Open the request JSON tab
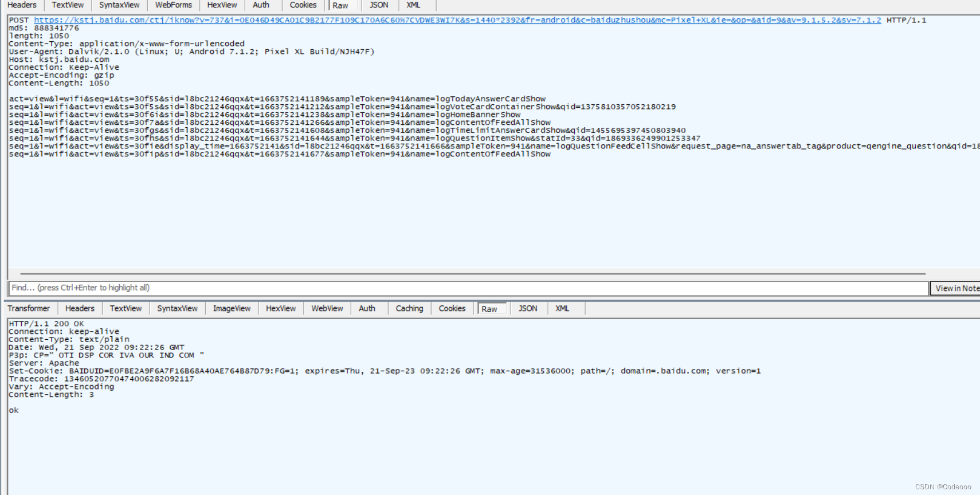The height and width of the screenshot is (495, 980). coord(379,5)
